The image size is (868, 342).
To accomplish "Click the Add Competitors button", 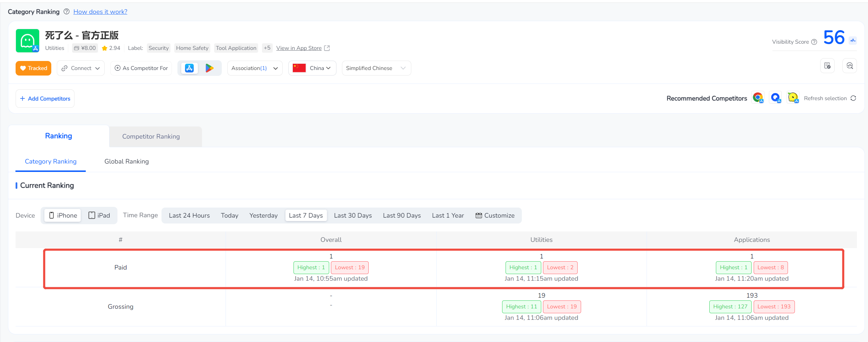I will tap(45, 99).
